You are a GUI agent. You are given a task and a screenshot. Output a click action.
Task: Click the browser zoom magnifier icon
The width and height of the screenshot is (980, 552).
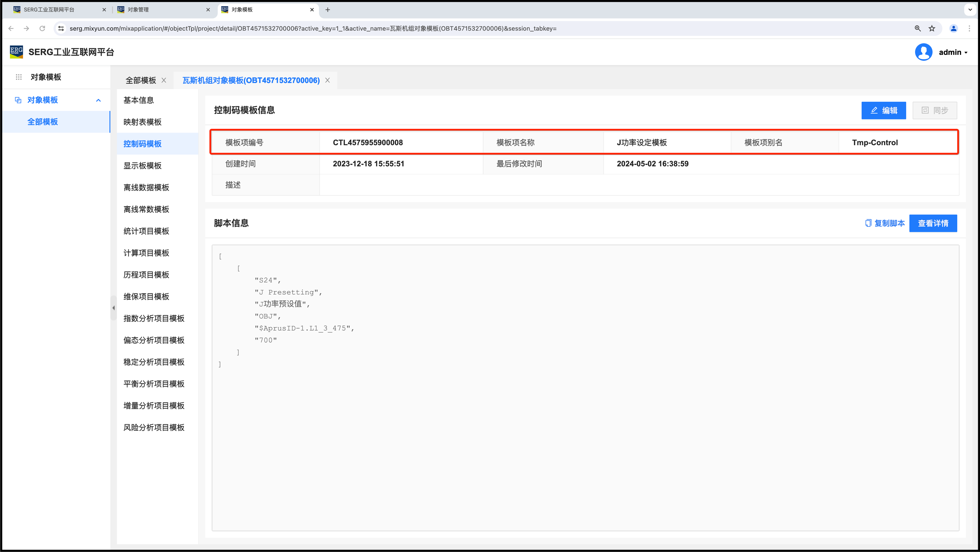(918, 29)
